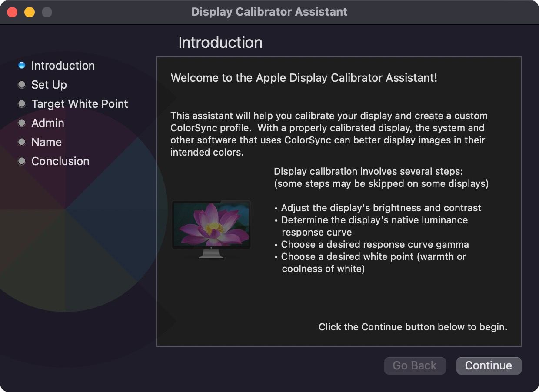This screenshot has width=539, height=392.
Task: Select the Conclusion step label
Action: [x=60, y=161]
